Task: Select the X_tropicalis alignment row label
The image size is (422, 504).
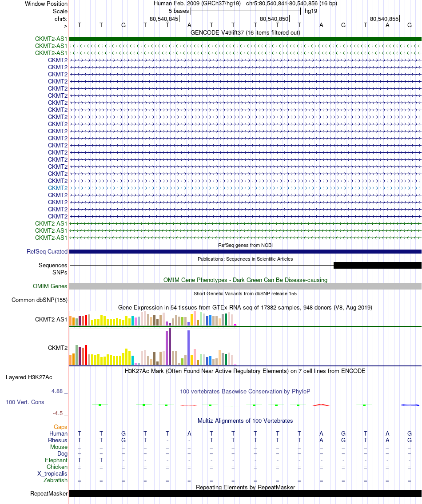Action: click(52, 474)
